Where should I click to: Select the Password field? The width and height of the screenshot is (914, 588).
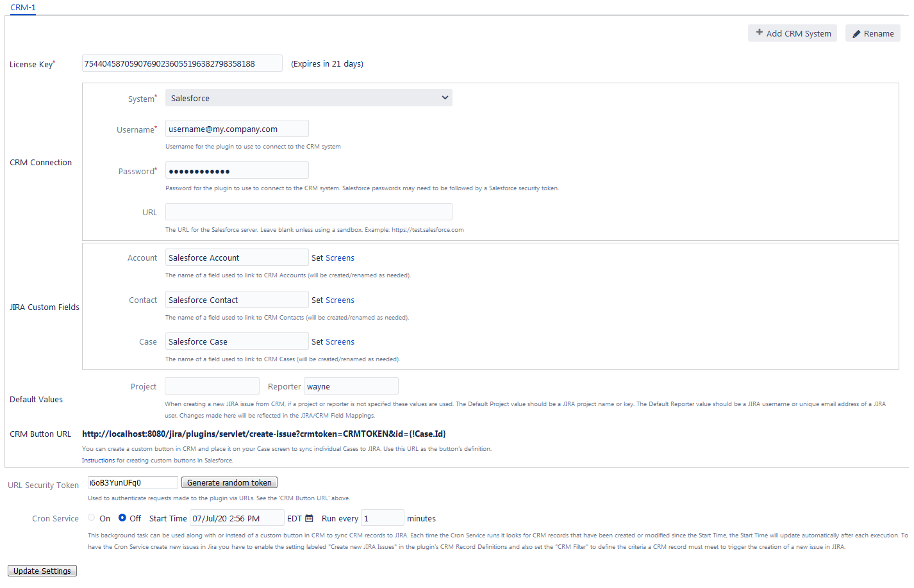[237, 170]
